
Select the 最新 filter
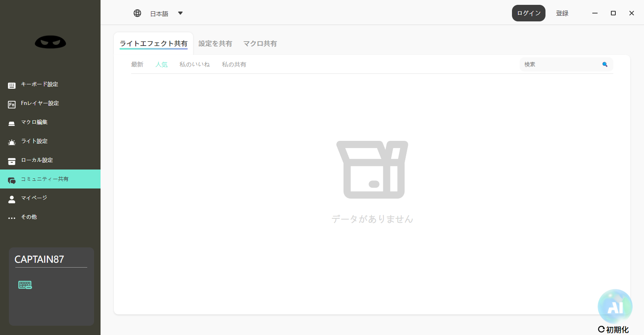[x=137, y=65]
